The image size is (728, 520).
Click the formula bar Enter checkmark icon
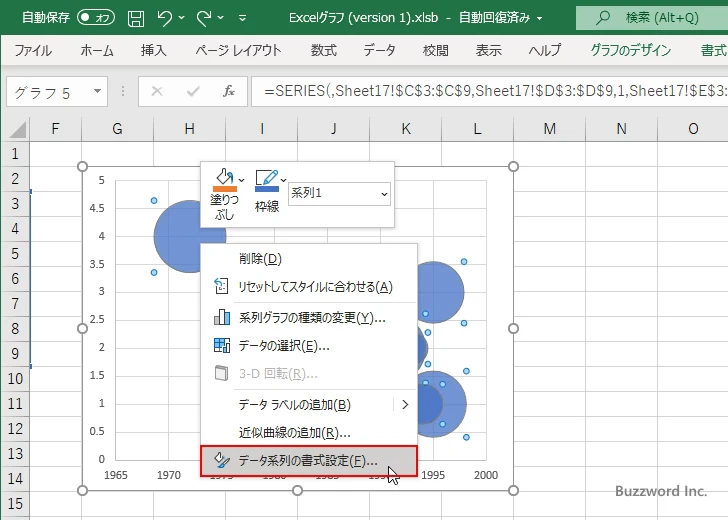(x=193, y=91)
